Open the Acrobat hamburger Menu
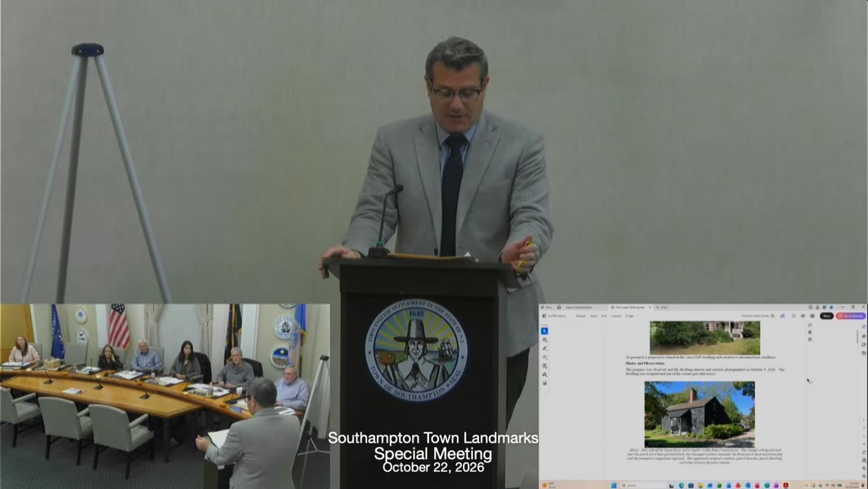This screenshot has height=489, width=868. (x=547, y=307)
